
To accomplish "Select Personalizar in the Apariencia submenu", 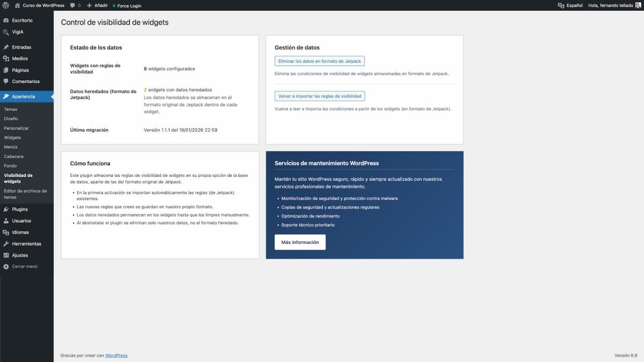I will click(x=18, y=128).
